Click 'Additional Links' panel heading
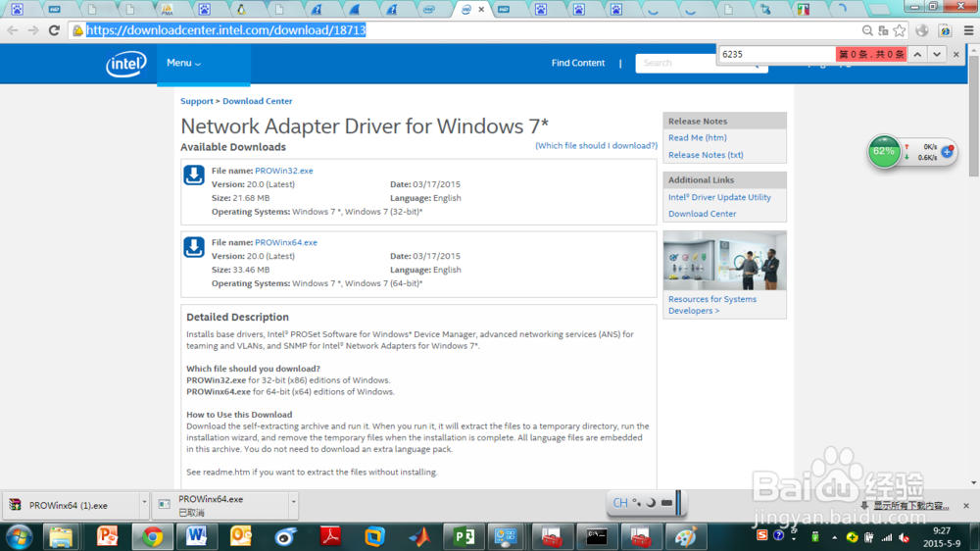This screenshot has height=551, width=980. pos(702,180)
